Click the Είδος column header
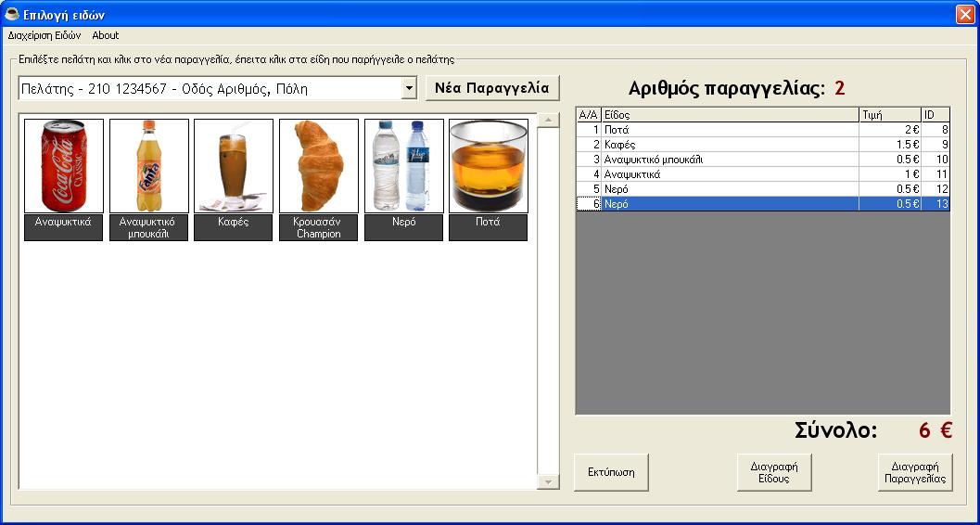The image size is (980, 525). click(x=730, y=115)
